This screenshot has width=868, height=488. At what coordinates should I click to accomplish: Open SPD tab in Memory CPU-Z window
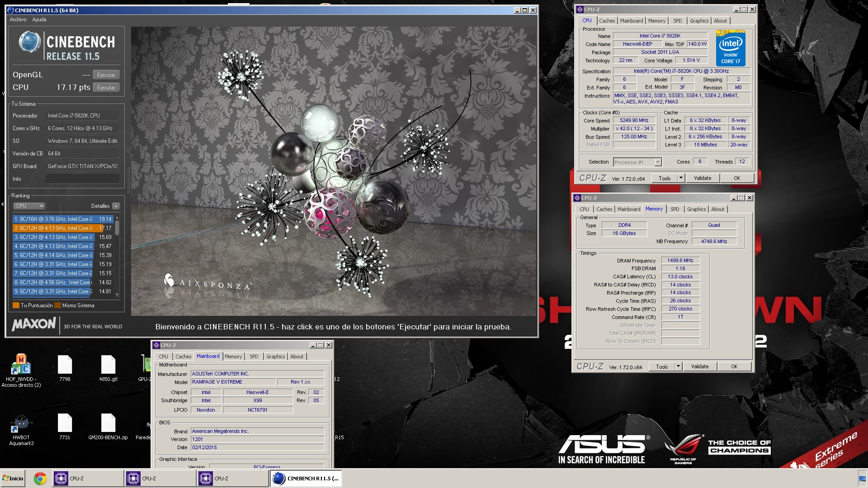click(675, 209)
